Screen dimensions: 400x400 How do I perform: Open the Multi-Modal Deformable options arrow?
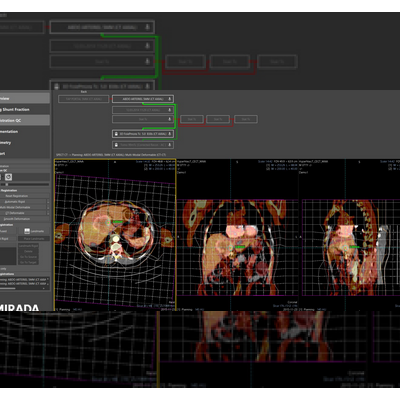(48, 207)
